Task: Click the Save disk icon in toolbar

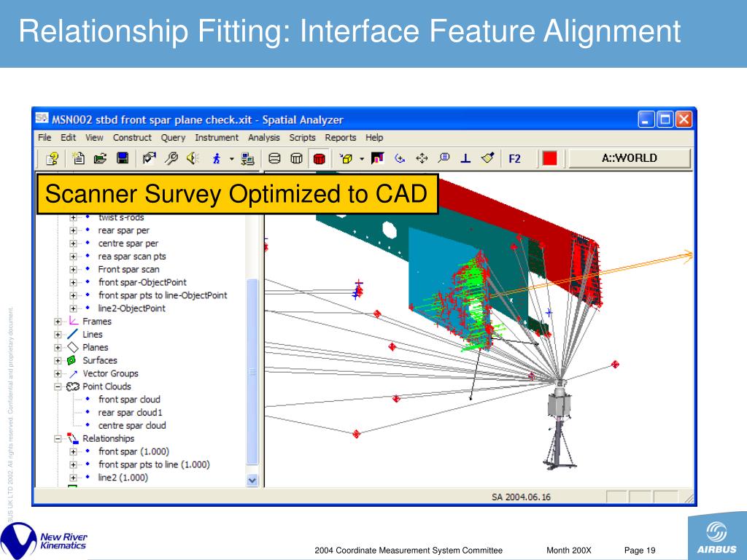Action: pyautogui.click(x=123, y=158)
